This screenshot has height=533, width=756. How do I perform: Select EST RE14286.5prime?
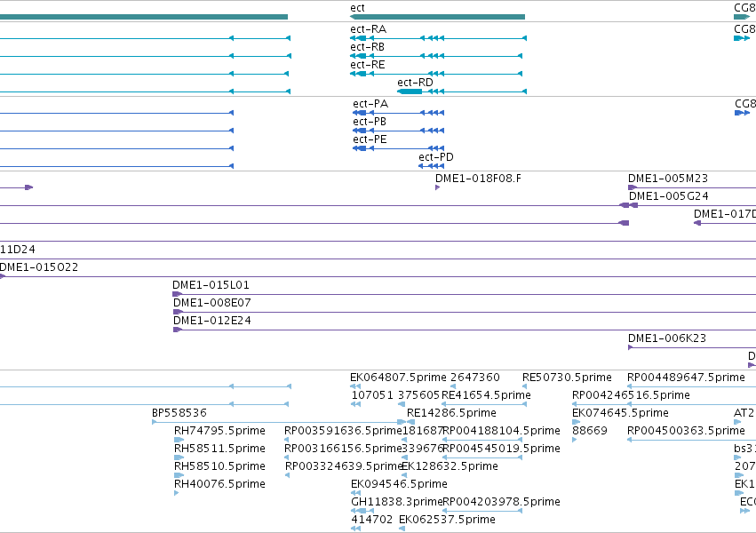(x=451, y=413)
